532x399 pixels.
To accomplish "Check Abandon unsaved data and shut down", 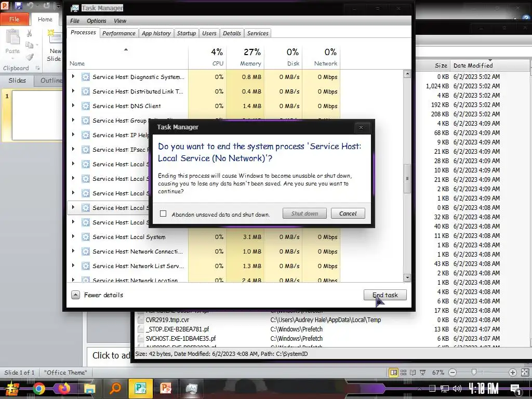I will click(x=163, y=214).
